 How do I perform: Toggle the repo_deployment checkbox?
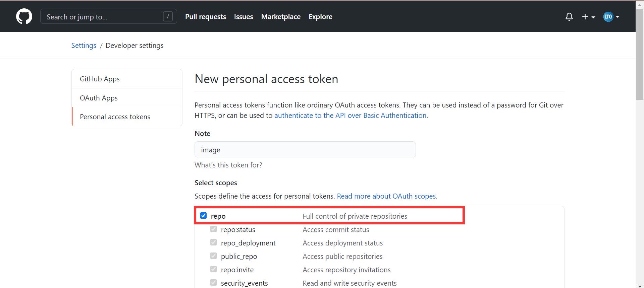click(213, 242)
